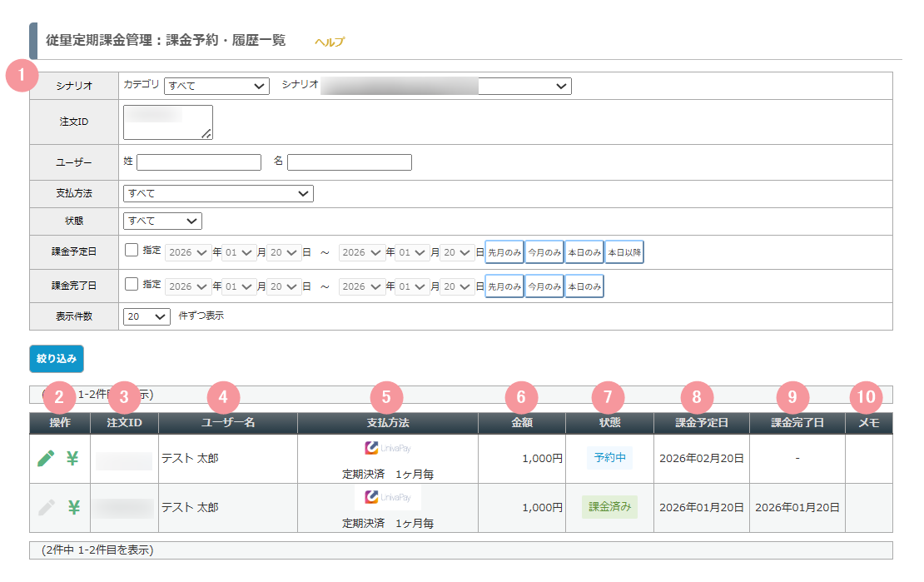The height and width of the screenshot is (582, 924).
Task: Click the yen icon in the first row
Action: [73, 458]
